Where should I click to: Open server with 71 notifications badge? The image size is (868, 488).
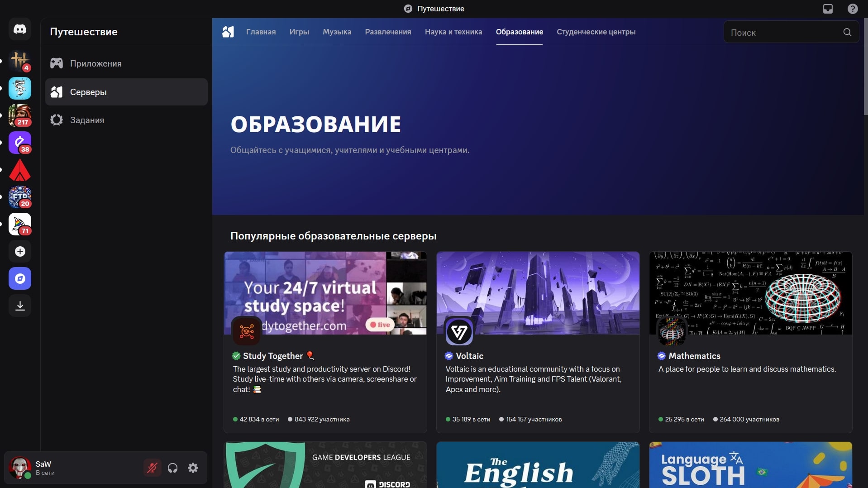tap(20, 224)
